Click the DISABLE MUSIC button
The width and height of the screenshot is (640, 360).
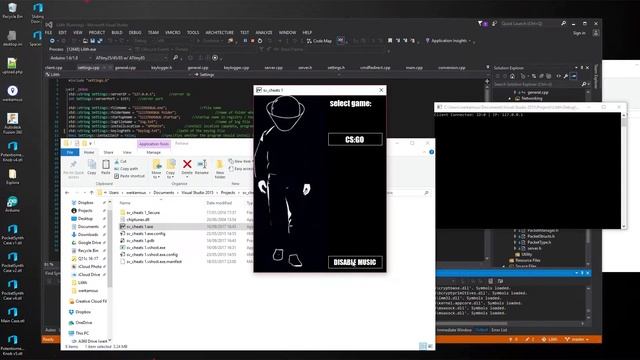(355, 262)
